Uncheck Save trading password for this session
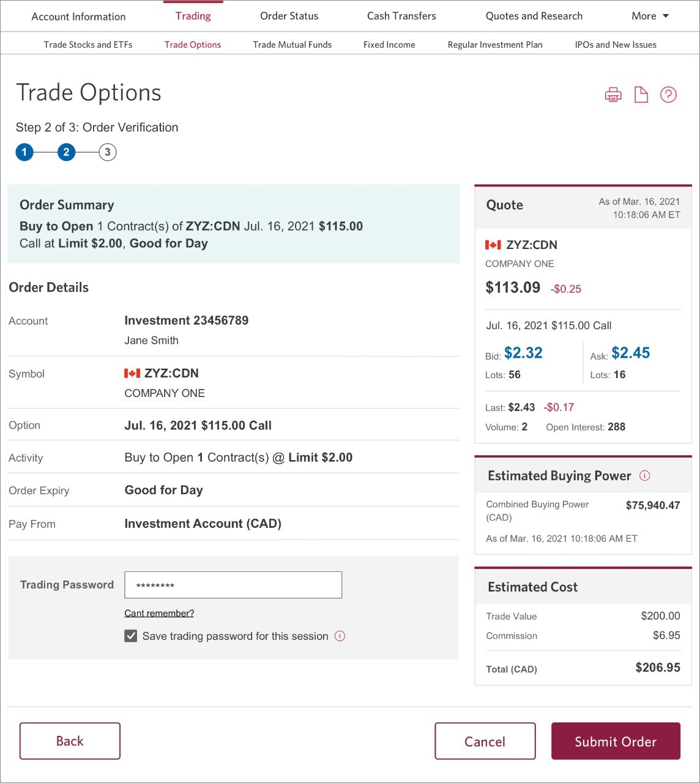Image resolution: width=700 pixels, height=783 pixels. [x=131, y=636]
